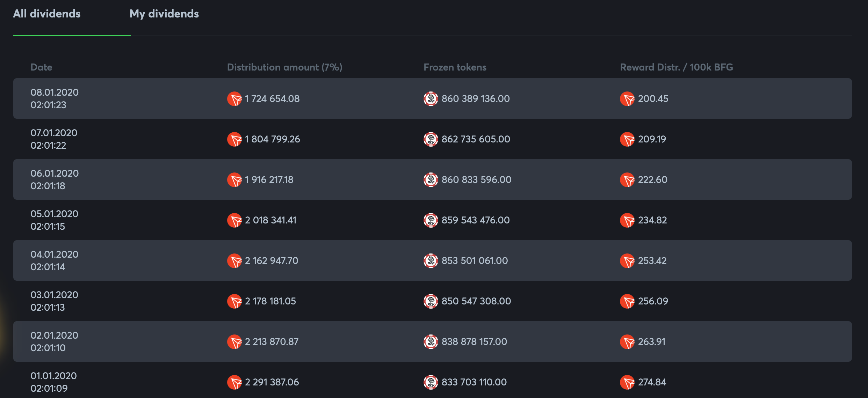This screenshot has height=398, width=868.
Task: Click the Distribution amount (7%) column header
Action: [285, 67]
